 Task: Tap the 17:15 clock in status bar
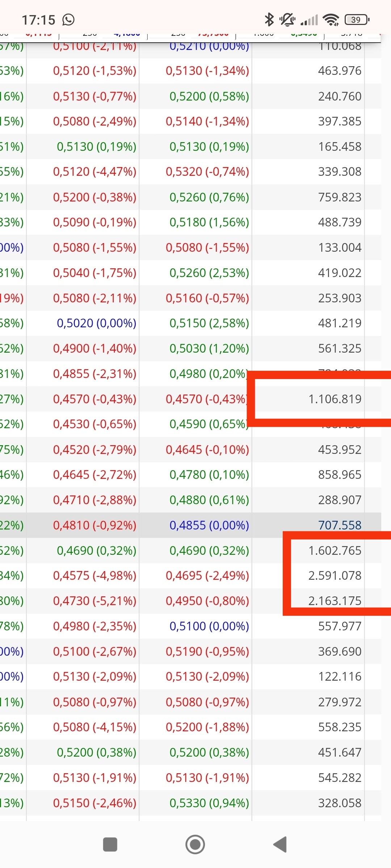coord(38,20)
